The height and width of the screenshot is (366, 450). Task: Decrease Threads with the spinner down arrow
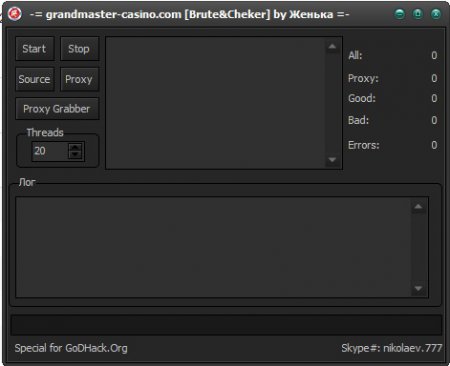tap(75, 155)
